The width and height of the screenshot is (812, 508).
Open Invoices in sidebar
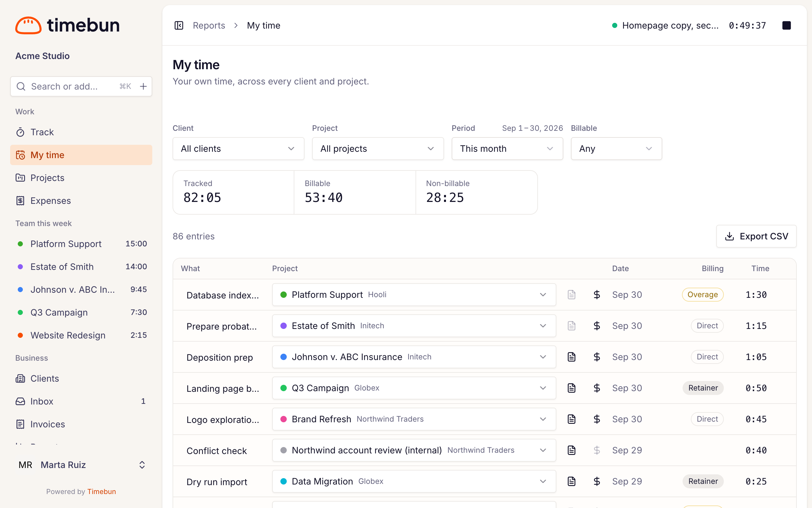tap(81, 424)
